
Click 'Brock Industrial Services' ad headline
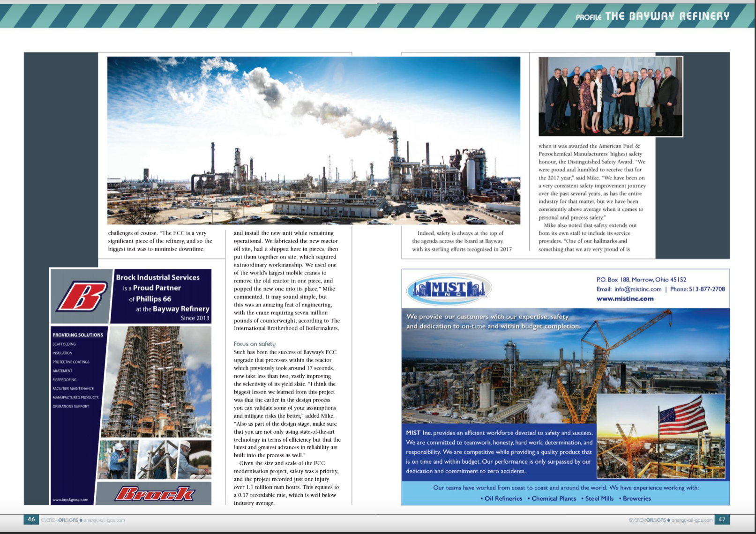click(158, 277)
